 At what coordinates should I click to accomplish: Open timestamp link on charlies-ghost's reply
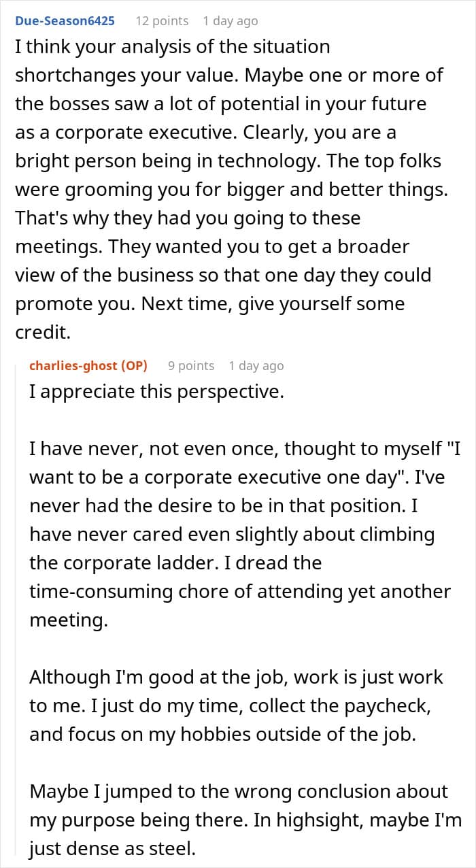pos(256,365)
